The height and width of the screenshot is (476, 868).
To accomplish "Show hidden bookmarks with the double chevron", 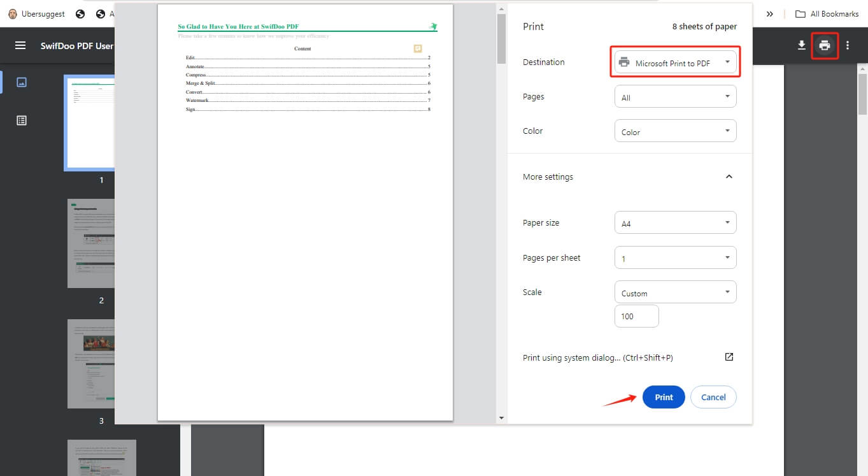I will (770, 13).
